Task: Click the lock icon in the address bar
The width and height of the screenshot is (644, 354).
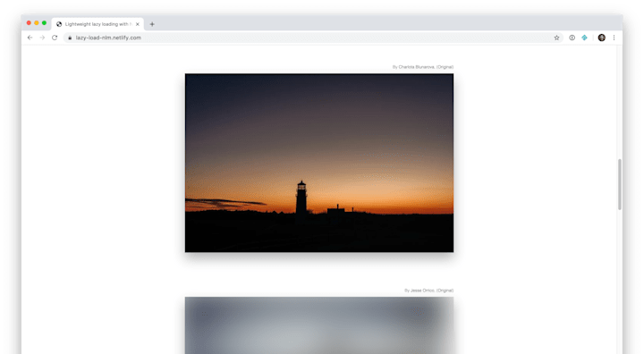Action: tap(70, 38)
